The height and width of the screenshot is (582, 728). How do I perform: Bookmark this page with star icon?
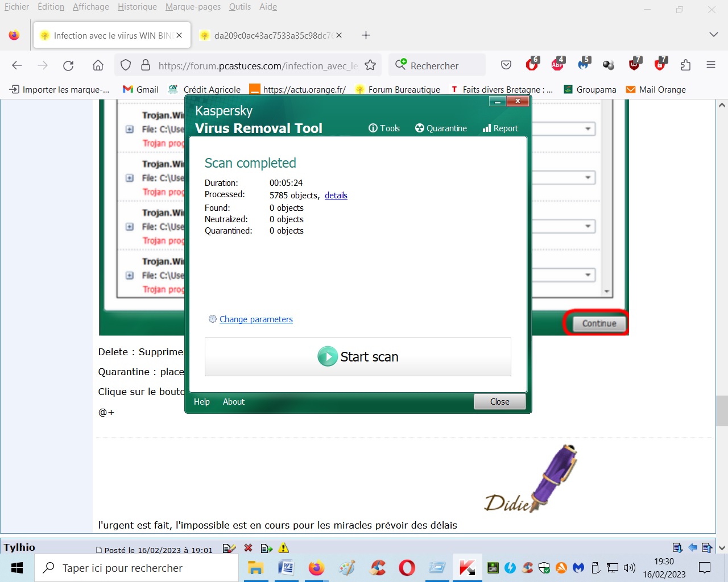coord(370,65)
